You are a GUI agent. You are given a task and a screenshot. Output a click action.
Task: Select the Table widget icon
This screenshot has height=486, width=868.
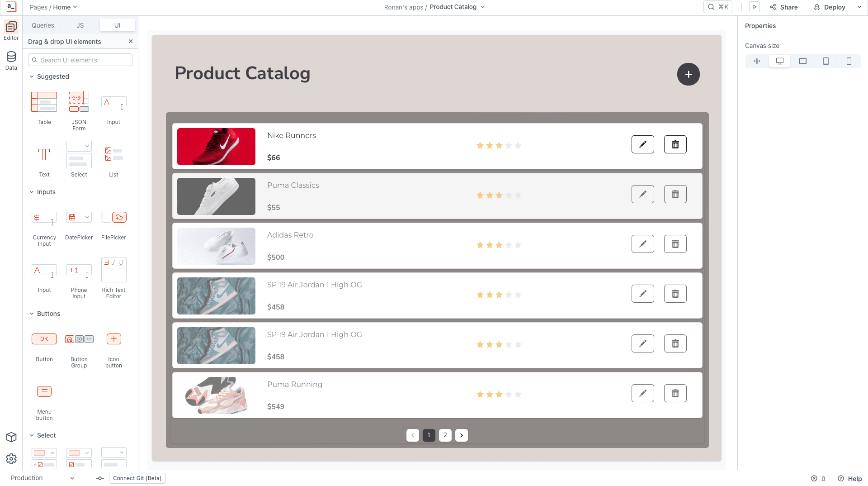[44, 102]
